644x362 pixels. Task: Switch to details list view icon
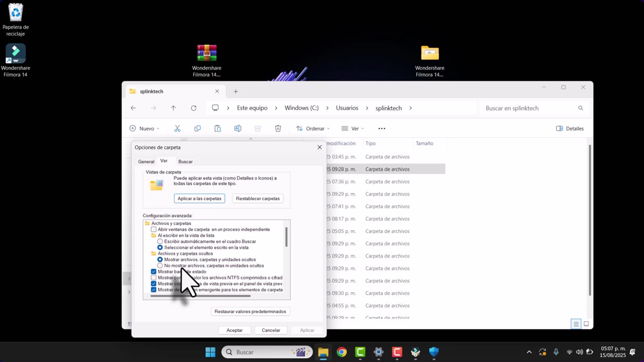pos(576,324)
